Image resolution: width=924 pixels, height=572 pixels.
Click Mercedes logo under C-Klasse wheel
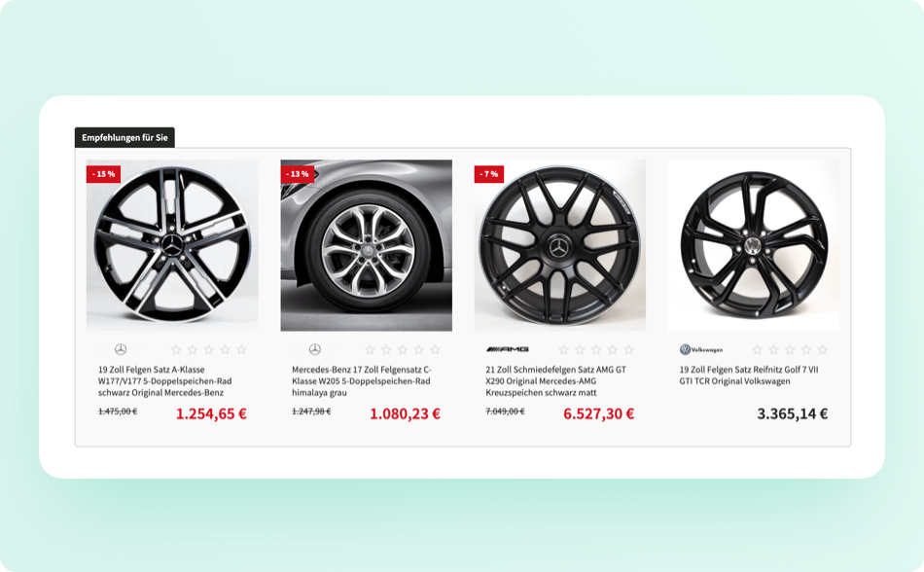[x=315, y=349]
